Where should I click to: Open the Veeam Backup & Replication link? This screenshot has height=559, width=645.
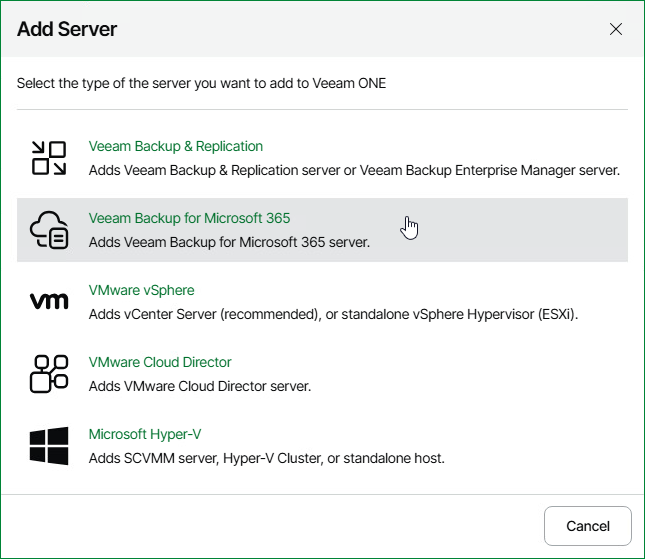(x=176, y=146)
